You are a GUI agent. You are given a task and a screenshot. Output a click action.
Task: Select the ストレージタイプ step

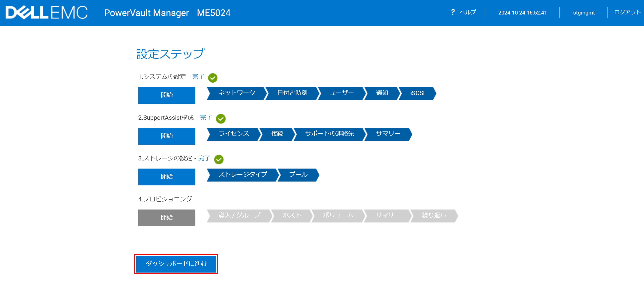coord(243,175)
